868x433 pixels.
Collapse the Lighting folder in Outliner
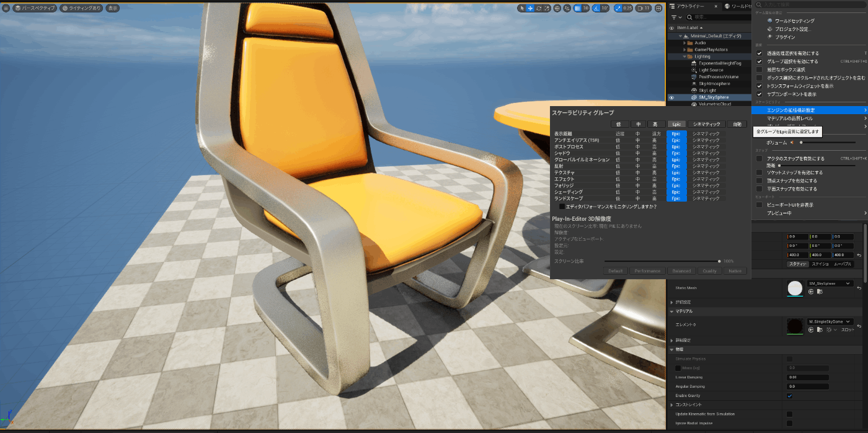tap(684, 56)
